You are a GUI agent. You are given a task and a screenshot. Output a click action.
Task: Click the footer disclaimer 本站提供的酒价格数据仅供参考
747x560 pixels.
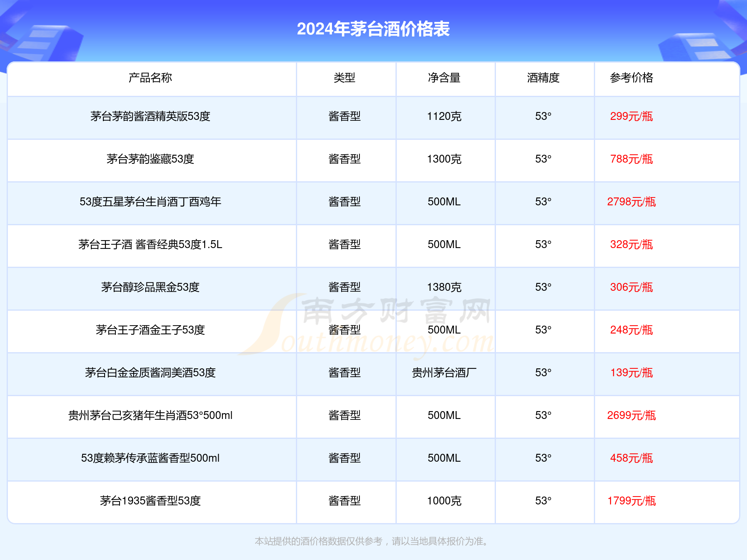coord(319,541)
